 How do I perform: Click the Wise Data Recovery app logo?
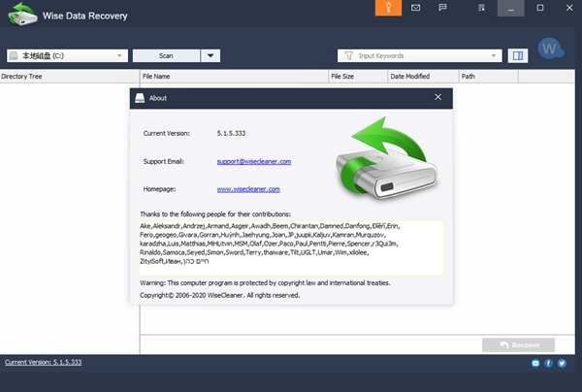pos(22,15)
